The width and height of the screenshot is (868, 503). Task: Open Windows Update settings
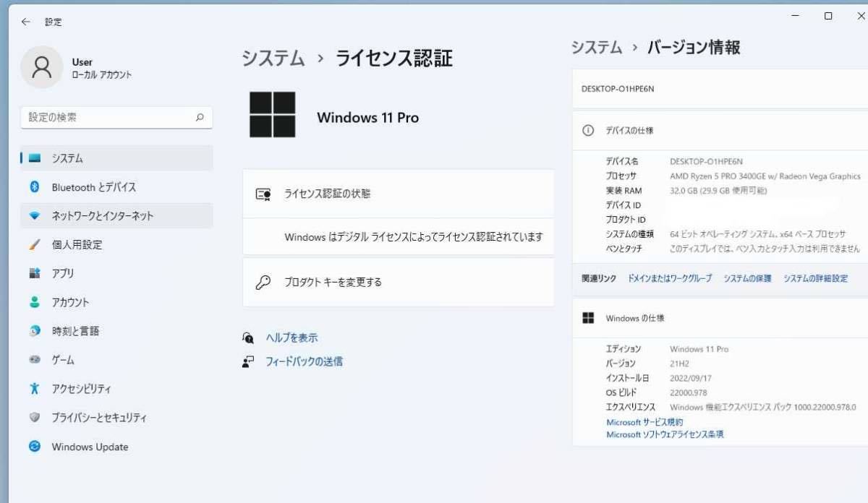click(116, 447)
